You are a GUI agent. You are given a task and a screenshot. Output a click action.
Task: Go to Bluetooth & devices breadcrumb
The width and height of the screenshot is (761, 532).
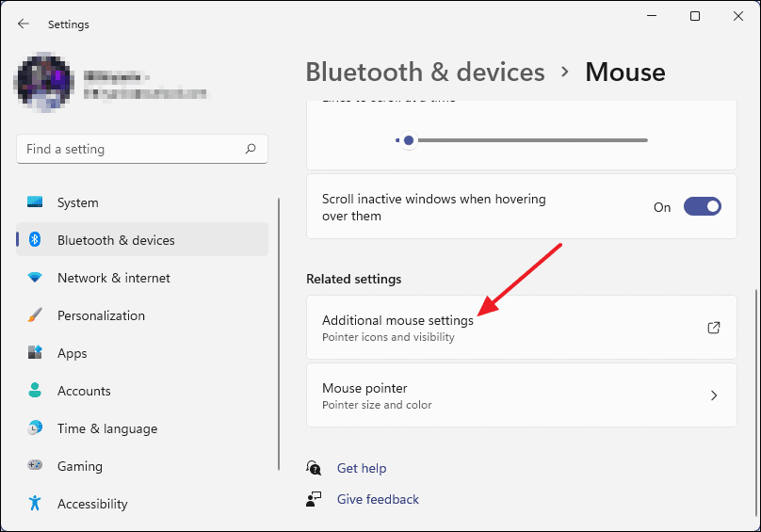click(x=425, y=73)
